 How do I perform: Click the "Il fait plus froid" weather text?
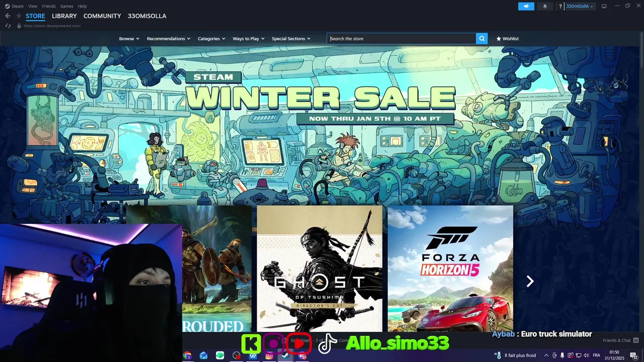[520, 355]
